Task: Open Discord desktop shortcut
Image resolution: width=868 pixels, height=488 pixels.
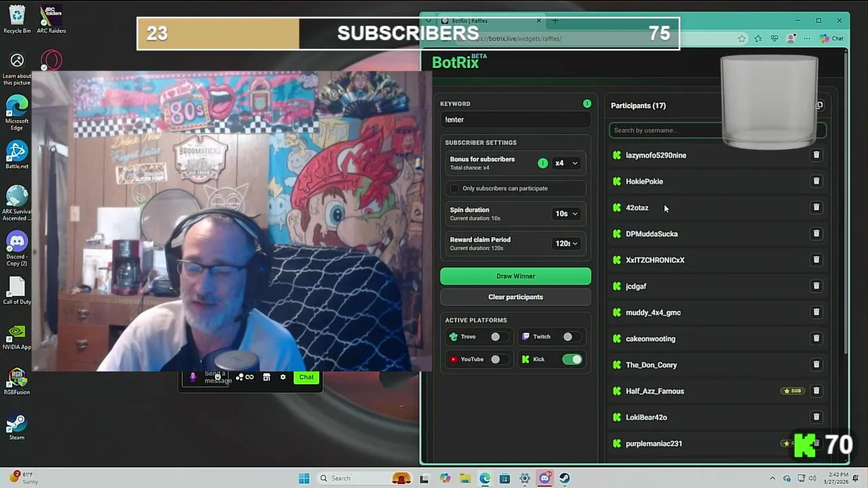Action: tap(17, 249)
